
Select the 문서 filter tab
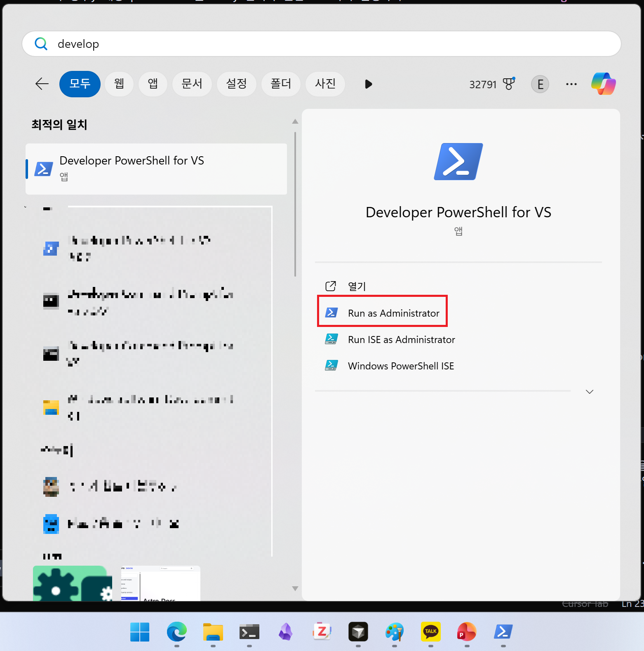192,84
